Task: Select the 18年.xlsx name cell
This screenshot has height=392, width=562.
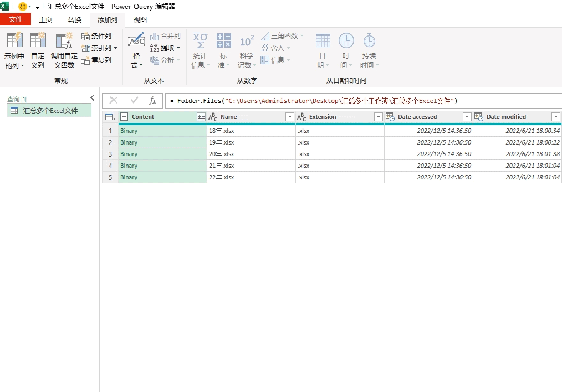Action: point(251,131)
